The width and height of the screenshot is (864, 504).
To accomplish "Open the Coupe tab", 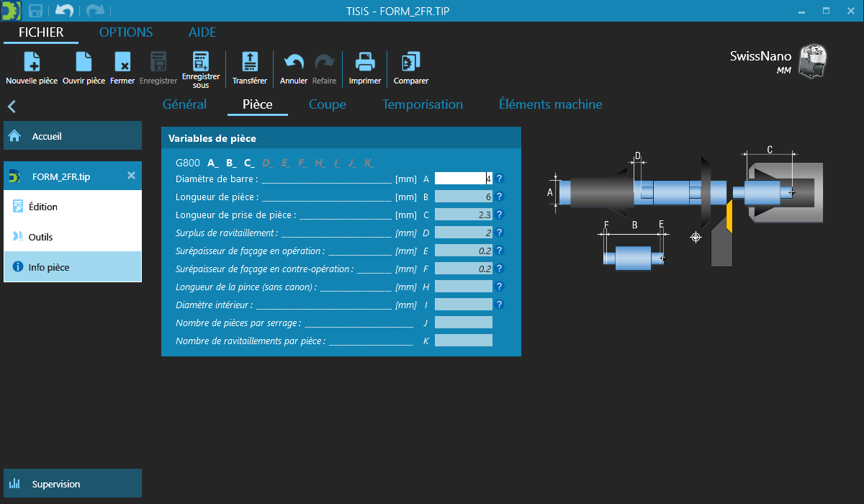I will (x=327, y=104).
